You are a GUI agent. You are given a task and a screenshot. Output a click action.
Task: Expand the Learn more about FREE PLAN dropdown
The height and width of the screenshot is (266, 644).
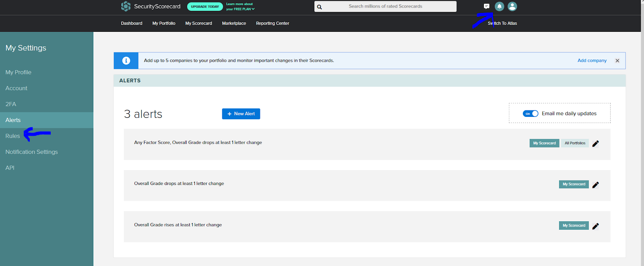coord(240,6)
